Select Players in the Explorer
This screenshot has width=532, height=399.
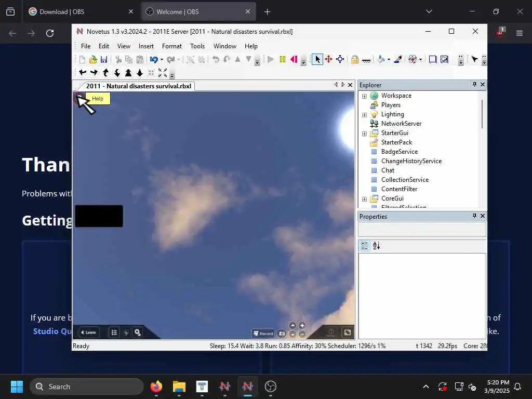click(x=391, y=105)
